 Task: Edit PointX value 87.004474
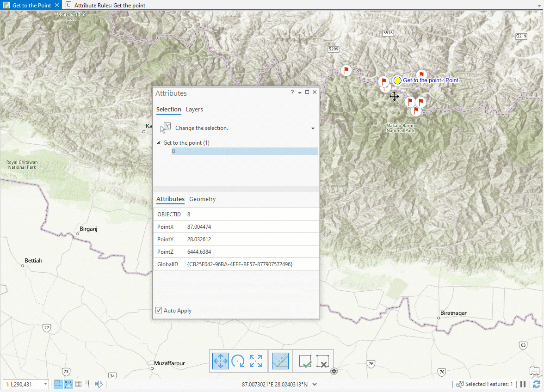[252, 227]
